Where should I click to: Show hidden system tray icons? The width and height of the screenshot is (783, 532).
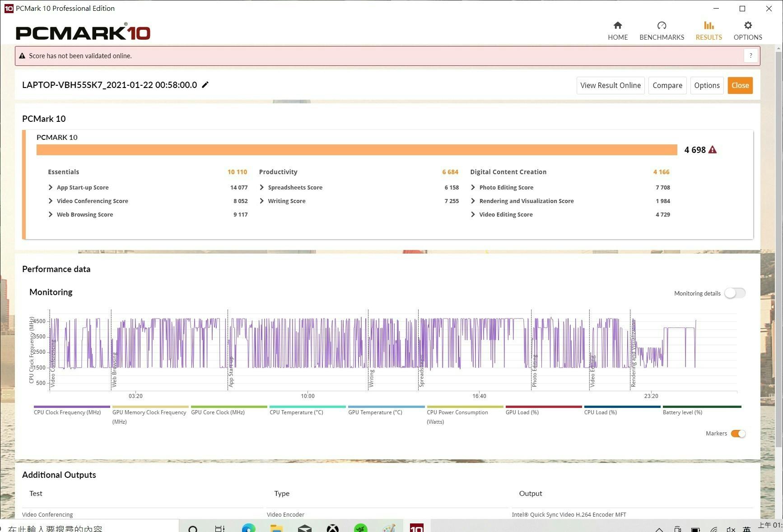click(659, 529)
